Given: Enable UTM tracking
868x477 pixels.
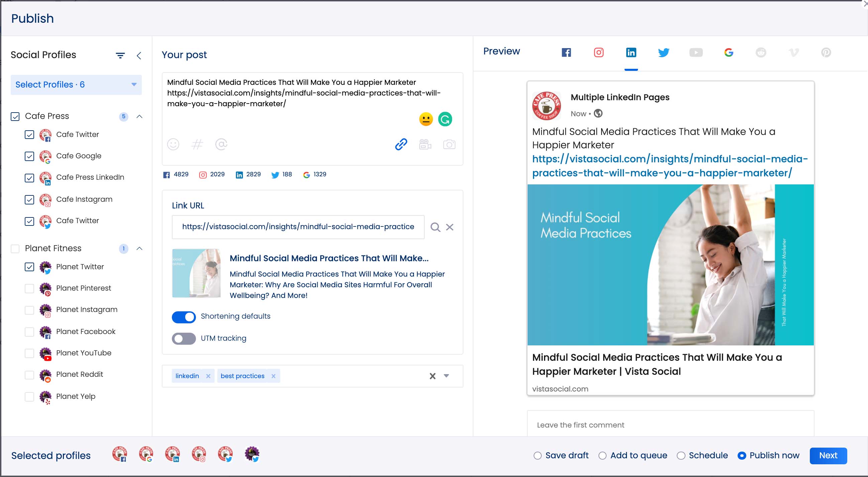Looking at the screenshot, I should 184,338.
